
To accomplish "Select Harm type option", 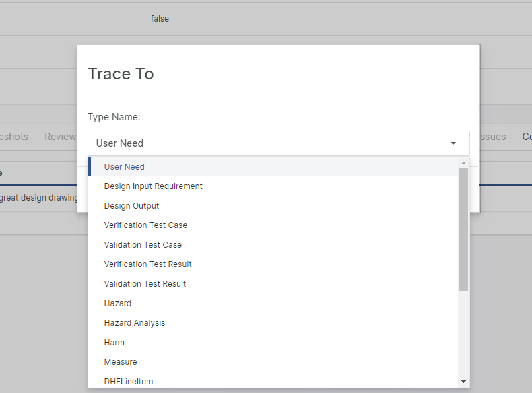I will tap(114, 343).
